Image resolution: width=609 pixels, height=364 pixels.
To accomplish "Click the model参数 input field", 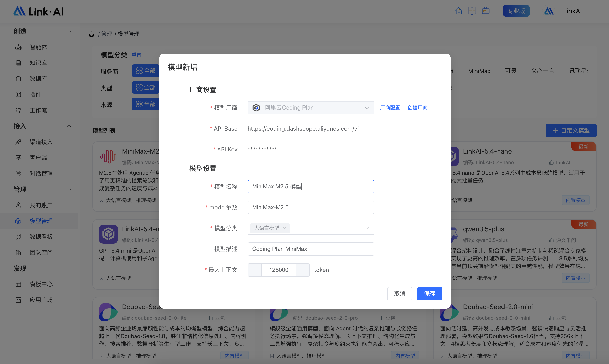I will (311, 207).
